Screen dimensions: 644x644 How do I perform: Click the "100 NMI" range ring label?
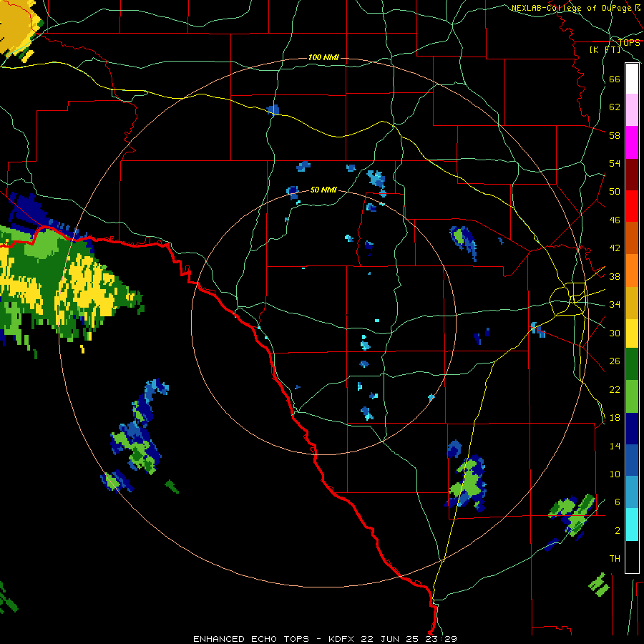[x=323, y=57]
